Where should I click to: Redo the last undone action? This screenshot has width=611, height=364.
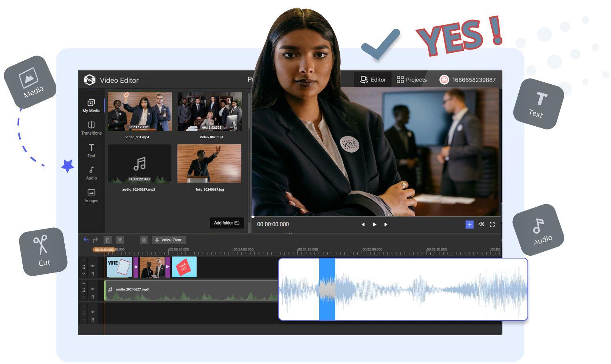(95, 240)
